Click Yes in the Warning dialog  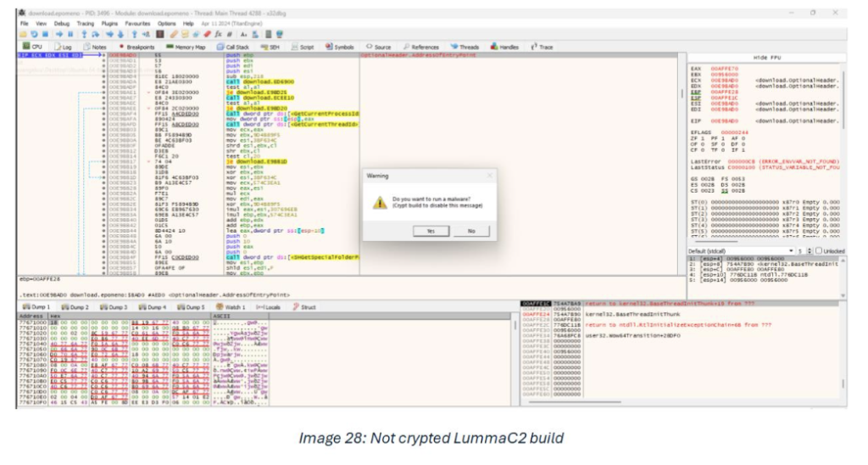(430, 231)
